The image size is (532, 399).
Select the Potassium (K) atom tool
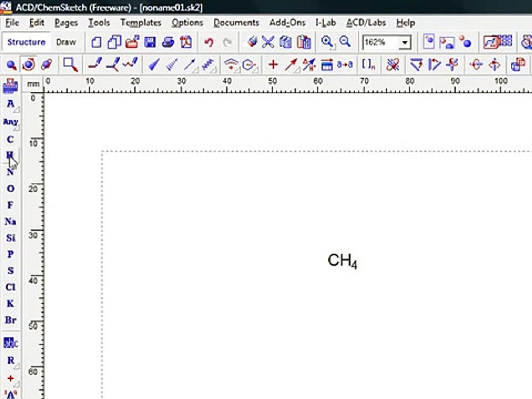point(10,303)
